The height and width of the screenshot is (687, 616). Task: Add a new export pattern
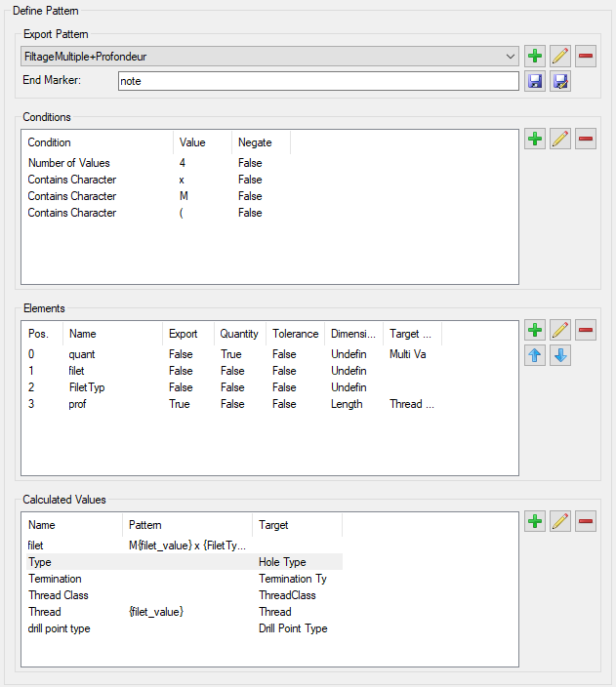coord(535,56)
